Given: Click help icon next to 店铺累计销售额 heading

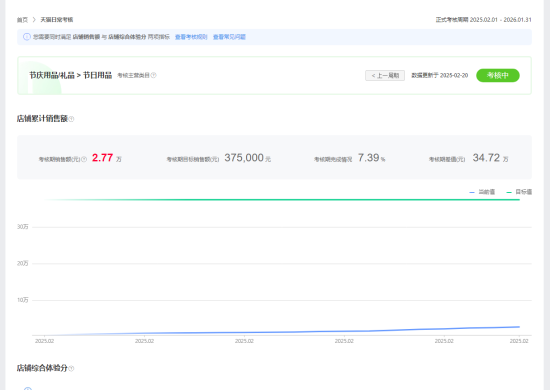Looking at the screenshot, I should [72, 119].
